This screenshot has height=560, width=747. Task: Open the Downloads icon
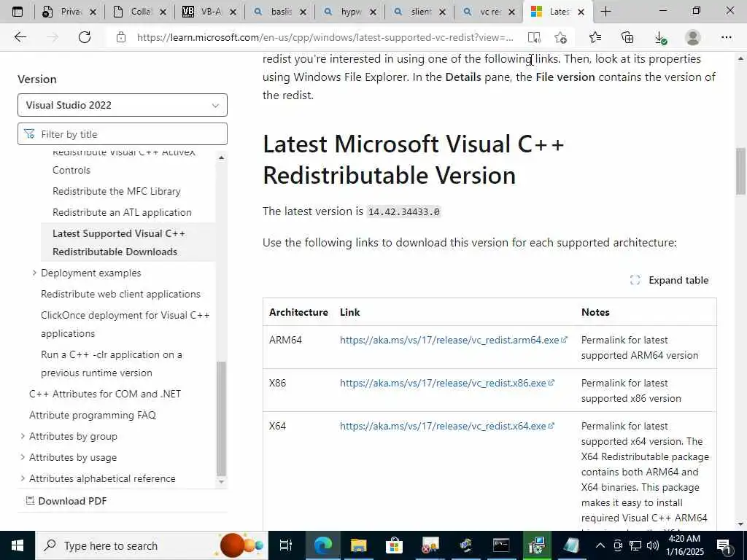[x=659, y=38]
